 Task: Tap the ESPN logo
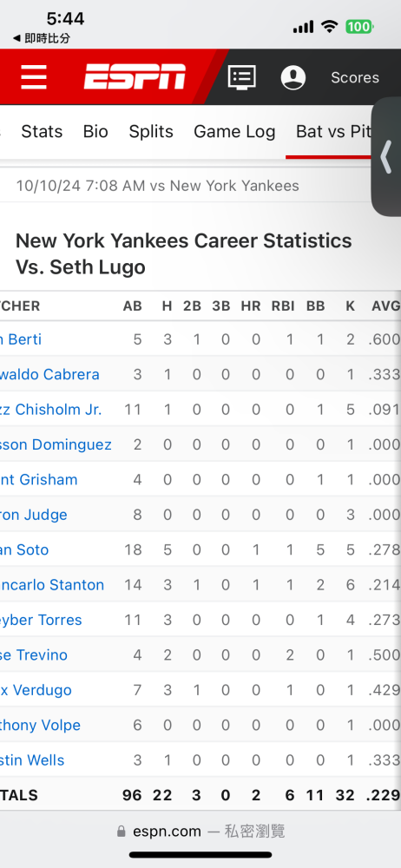135,77
